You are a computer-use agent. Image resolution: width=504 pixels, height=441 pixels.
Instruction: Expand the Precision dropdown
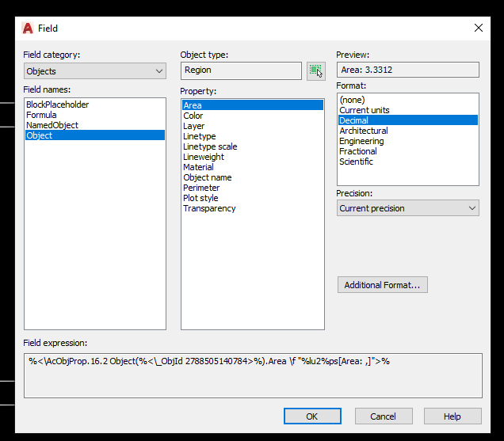[x=407, y=208]
